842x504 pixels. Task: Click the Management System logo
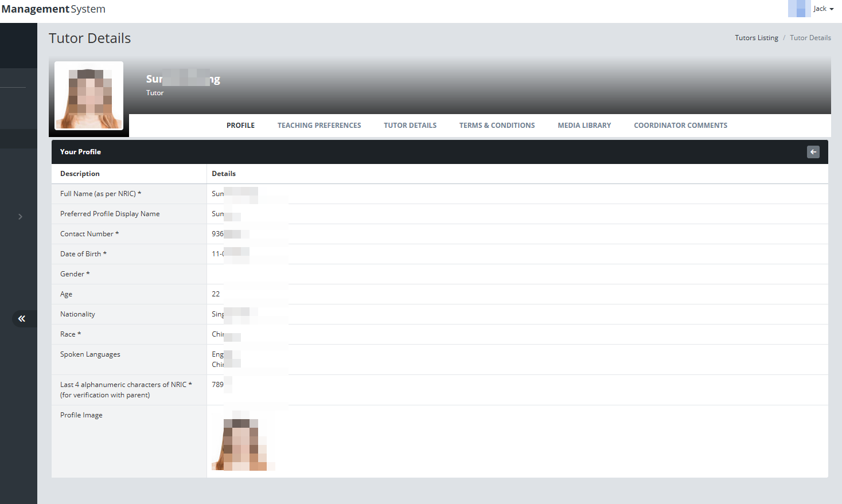click(53, 9)
